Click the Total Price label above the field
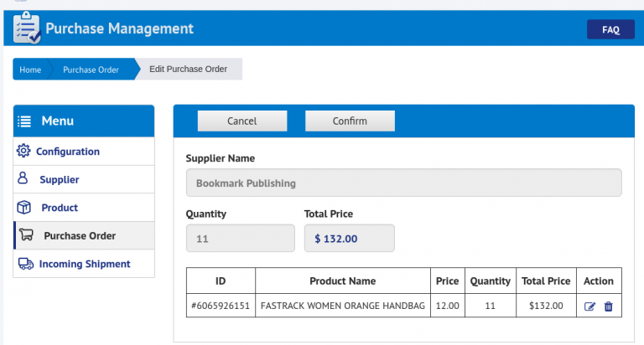The image size is (644, 345). point(329,214)
